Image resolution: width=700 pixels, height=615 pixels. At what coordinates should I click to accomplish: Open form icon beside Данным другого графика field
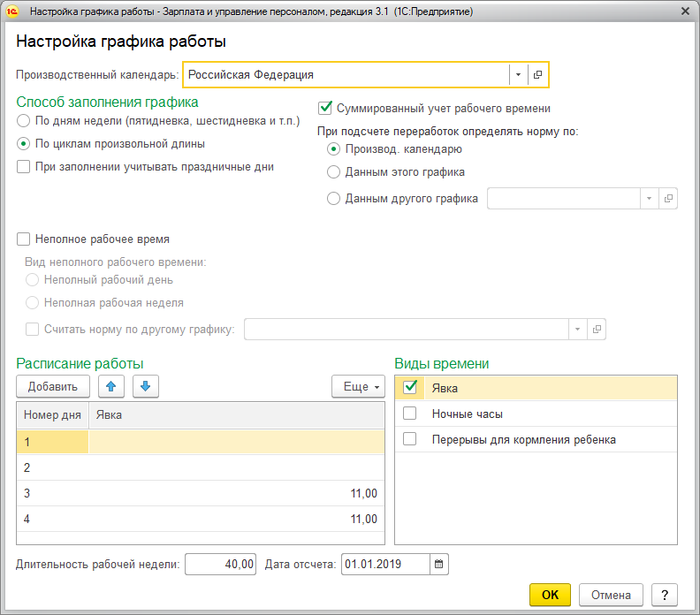668,199
